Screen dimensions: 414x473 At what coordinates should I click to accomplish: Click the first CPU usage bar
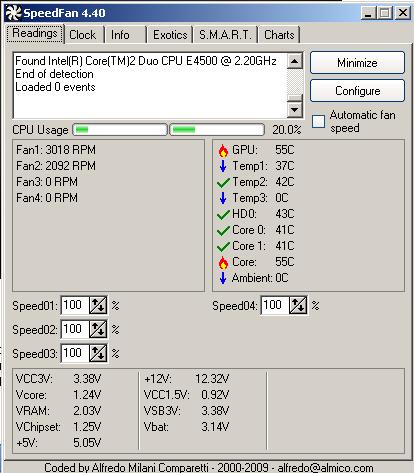(120, 130)
